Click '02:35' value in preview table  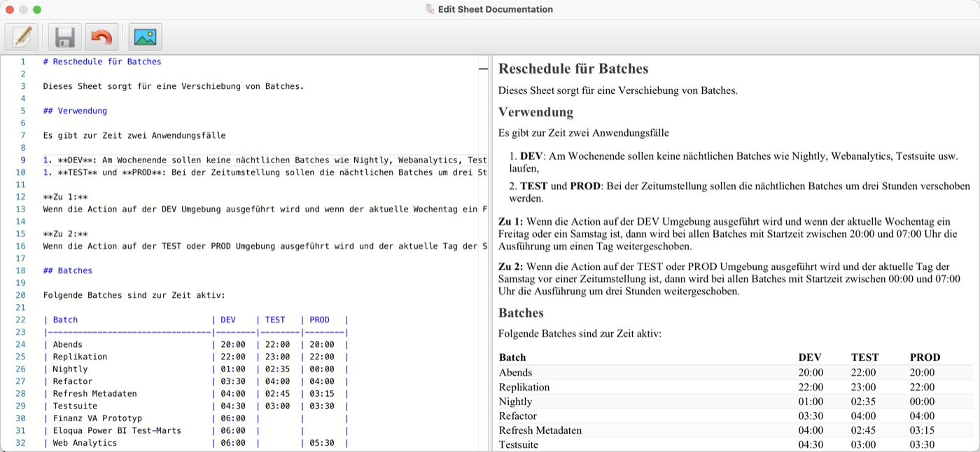pos(863,402)
